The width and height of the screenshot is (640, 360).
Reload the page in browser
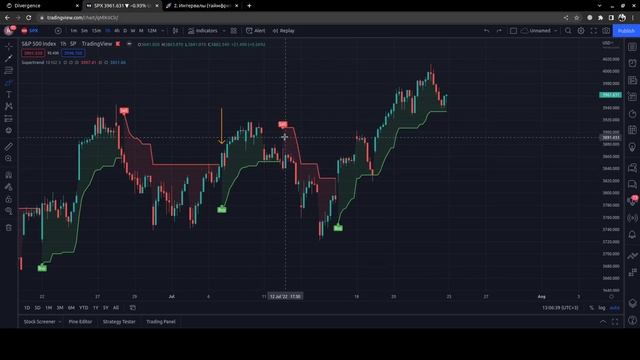coord(29,18)
